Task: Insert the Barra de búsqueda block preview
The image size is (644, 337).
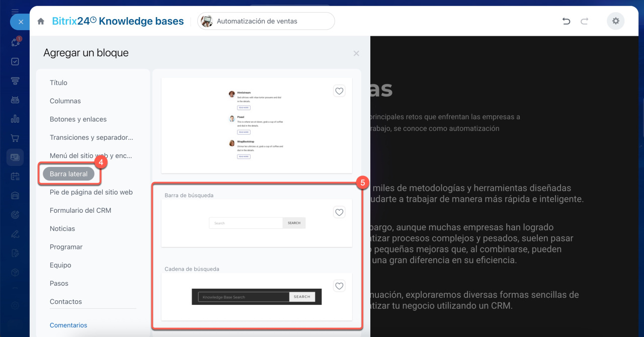Action: point(257,223)
